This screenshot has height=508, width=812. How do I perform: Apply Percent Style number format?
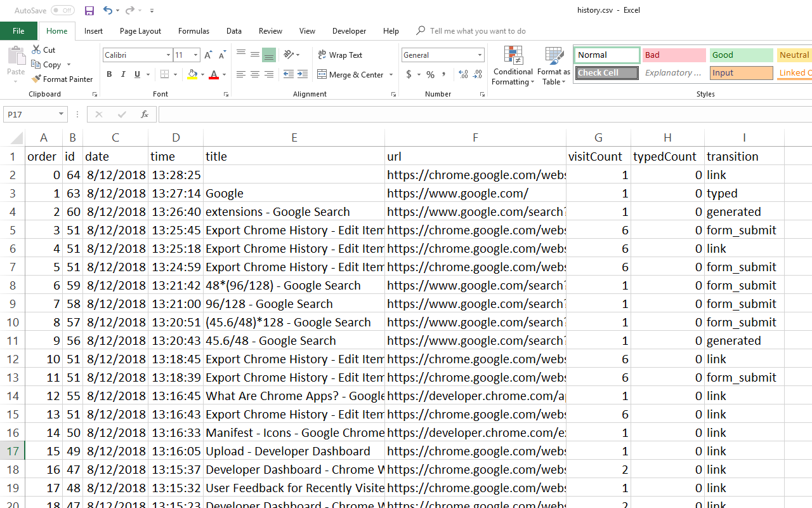[431, 75]
